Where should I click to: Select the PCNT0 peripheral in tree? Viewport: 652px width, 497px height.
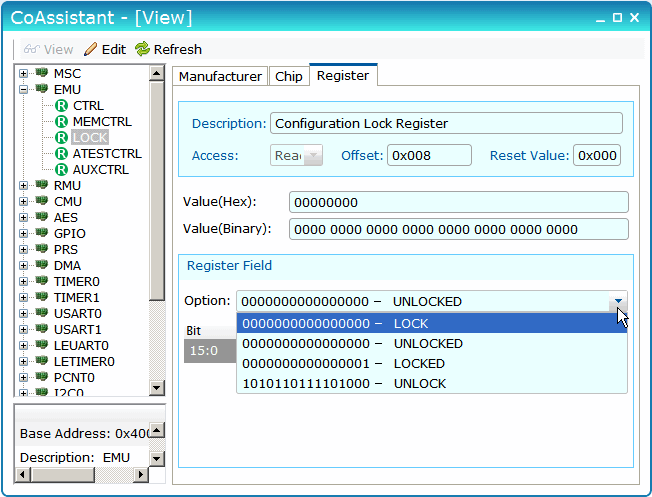pos(74,378)
